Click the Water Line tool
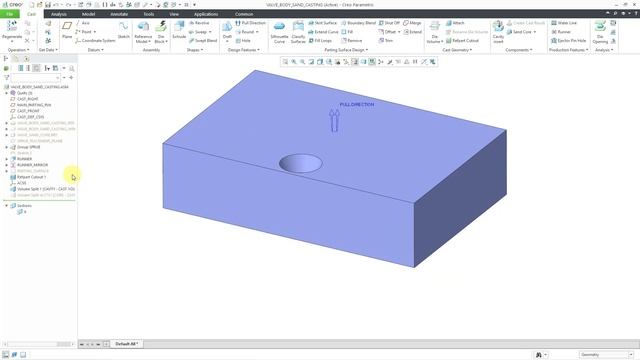This screenshot has height=360, width=640. coord(564,23)
